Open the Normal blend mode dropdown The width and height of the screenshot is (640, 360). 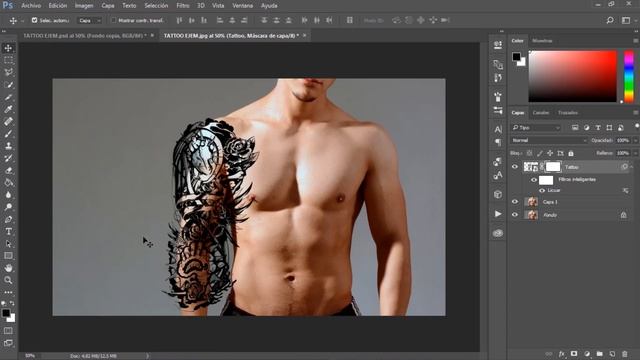point(549,140)
